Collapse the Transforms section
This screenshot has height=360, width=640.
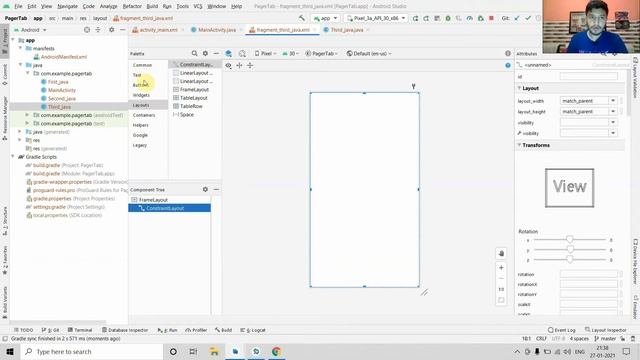[x=519, y=145]
